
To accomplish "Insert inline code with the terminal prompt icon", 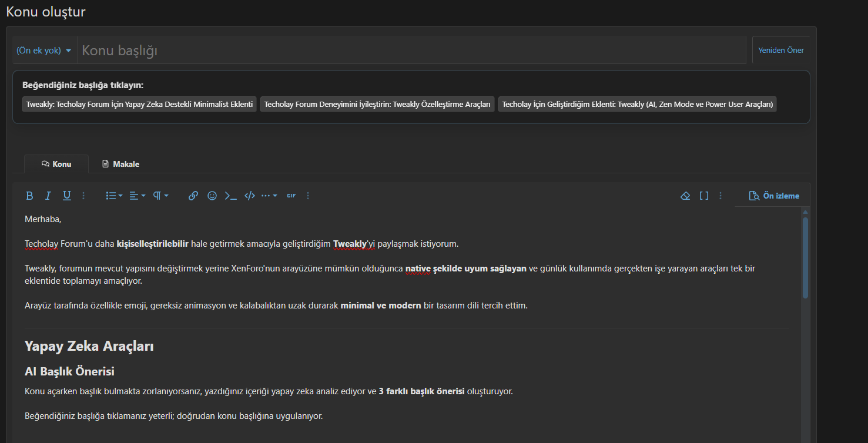I will (231, 196).
